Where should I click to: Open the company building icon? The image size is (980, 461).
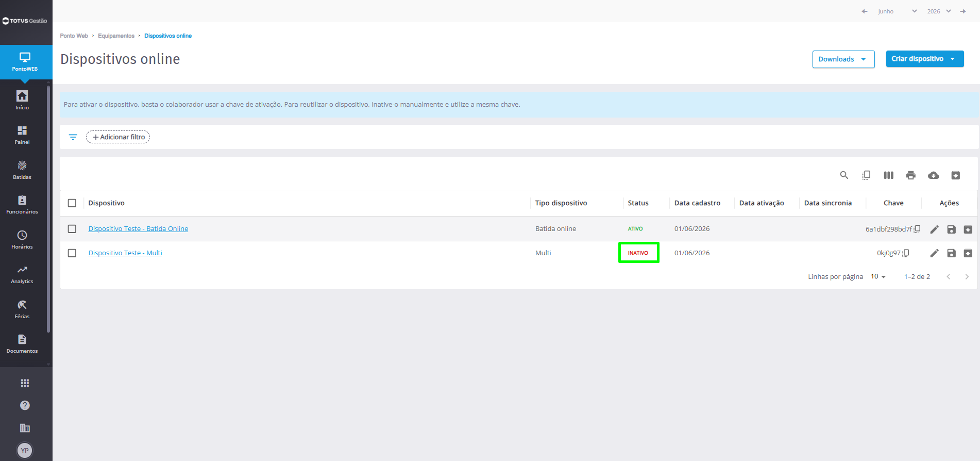25,428
